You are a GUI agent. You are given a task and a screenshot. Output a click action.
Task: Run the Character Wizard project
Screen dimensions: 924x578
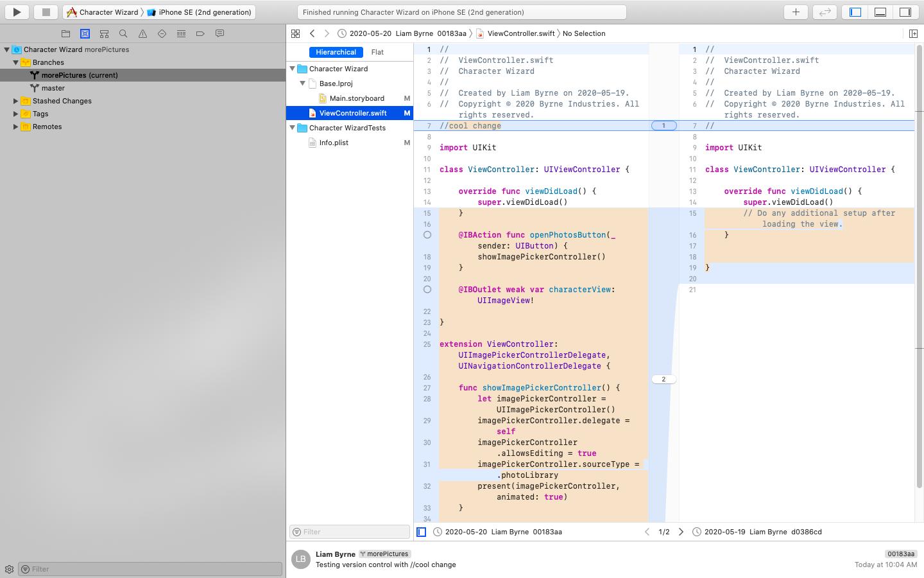(17, 12)
